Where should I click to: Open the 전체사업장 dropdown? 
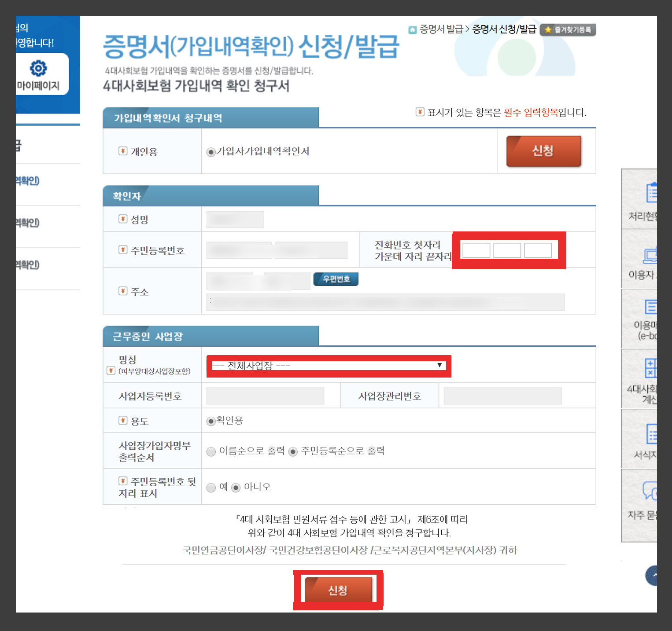(x=329, y=366)
